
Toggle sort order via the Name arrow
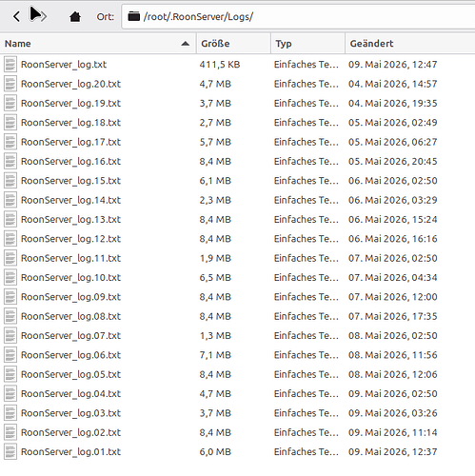(x=186, y=44)
